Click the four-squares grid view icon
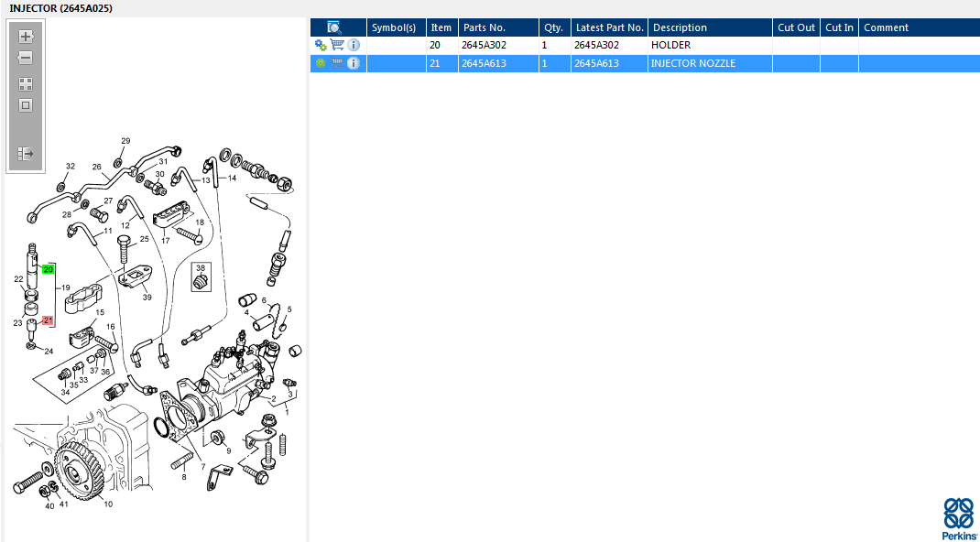 [x=26, y=84]
